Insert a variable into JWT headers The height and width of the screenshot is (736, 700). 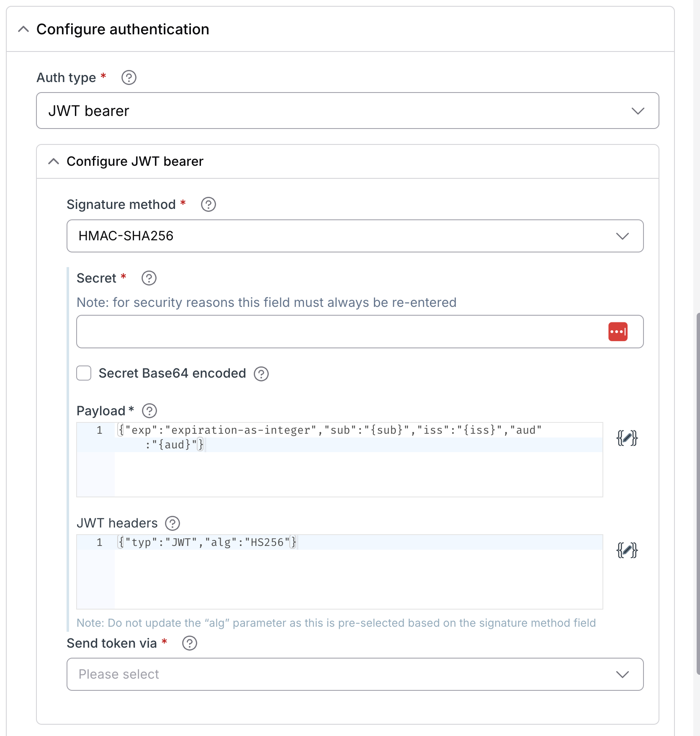627,551
